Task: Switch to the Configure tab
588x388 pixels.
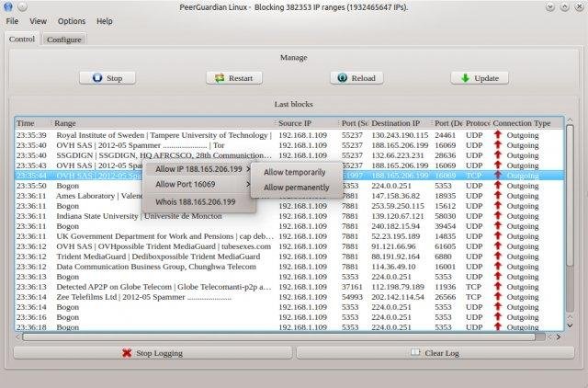Action: click(x=64, y=40)
